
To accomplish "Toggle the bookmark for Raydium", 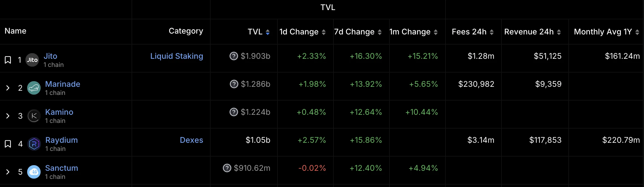I will [8, 144].
